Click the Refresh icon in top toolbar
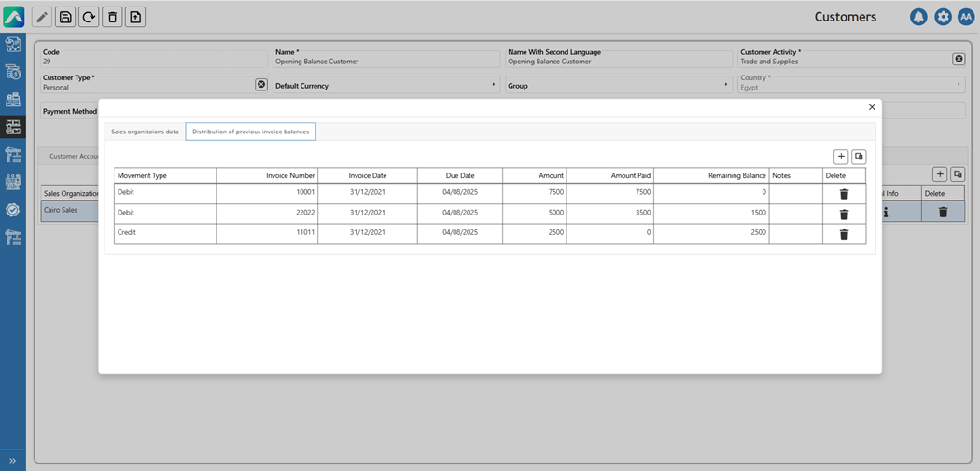 (89, 17)
